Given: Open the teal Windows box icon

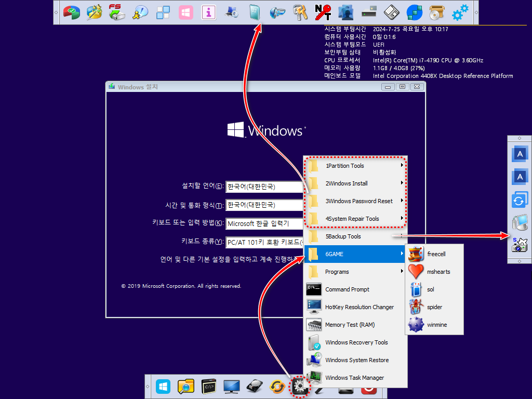Looking at the screenshot, I should (255, 12).
